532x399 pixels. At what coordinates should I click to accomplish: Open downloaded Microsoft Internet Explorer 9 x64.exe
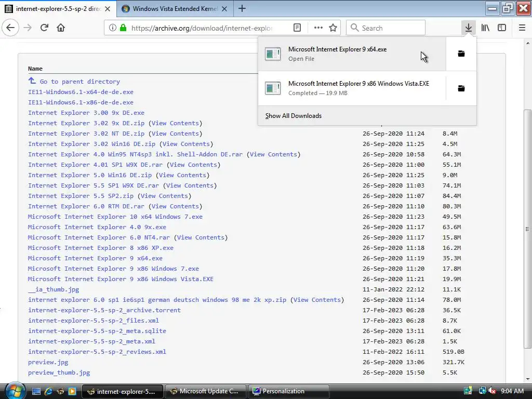[x=352, y=54]
